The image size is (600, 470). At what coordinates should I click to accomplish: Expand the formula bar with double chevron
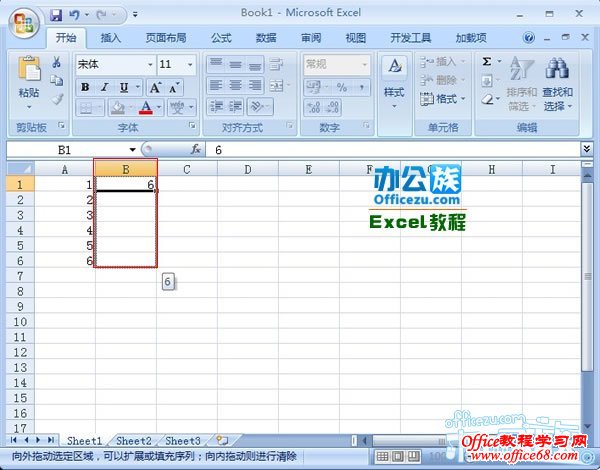[587, 149]
